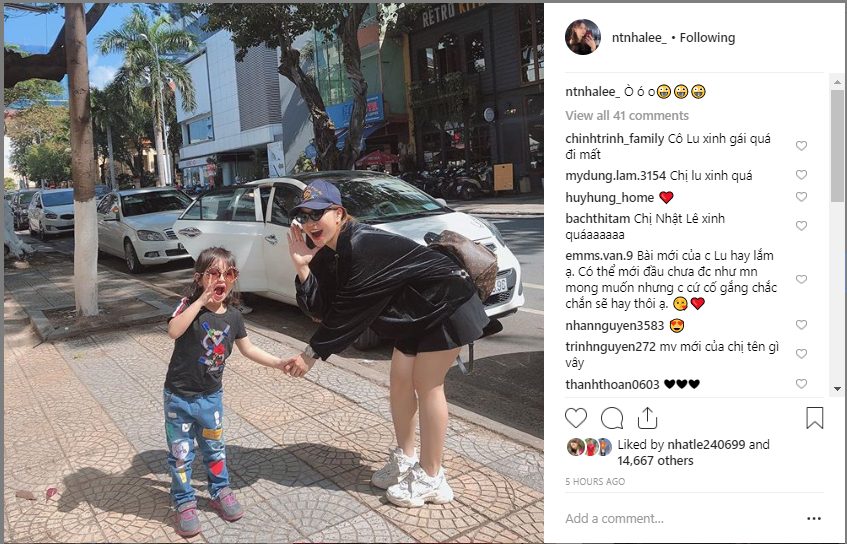Screen dimensions: 847x544
Task: Click scrollbar down arrow in comments
Action: [x=837, y=388]
